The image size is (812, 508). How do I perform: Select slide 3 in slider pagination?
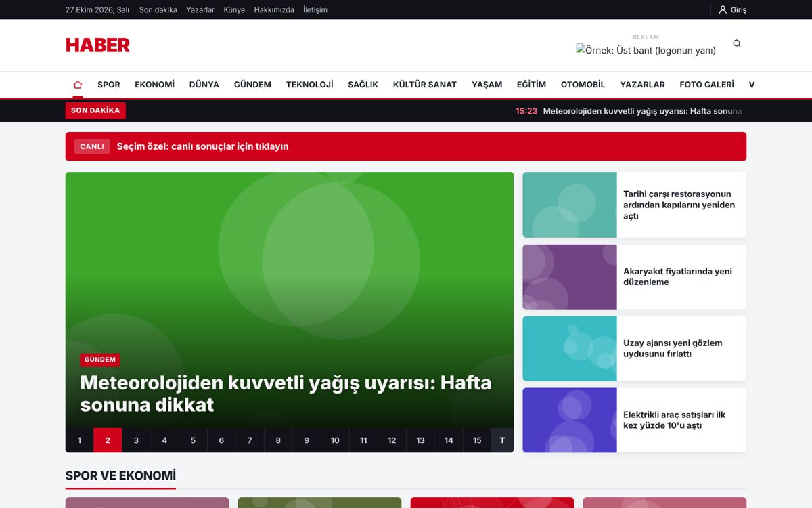coord(136,440)
